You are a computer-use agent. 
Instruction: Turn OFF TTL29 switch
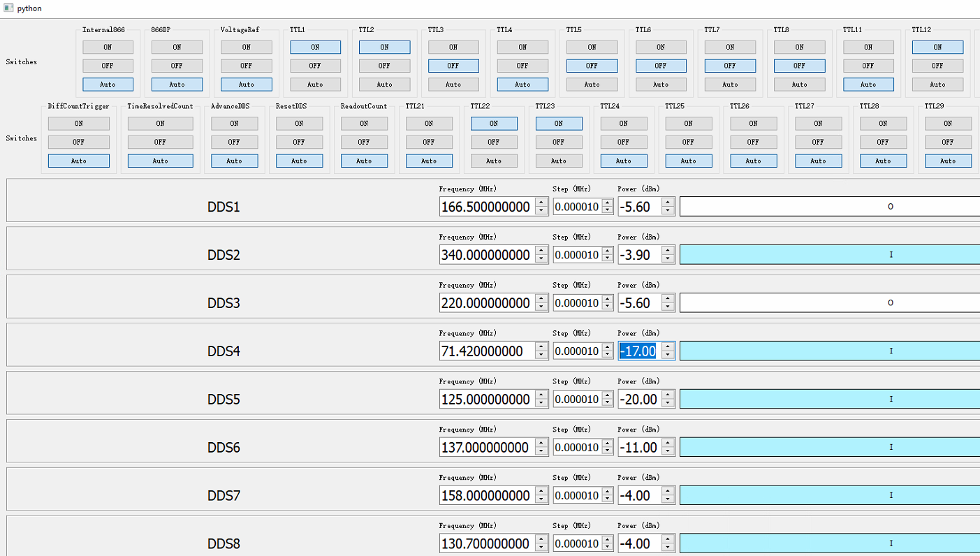tap(948, 141)
